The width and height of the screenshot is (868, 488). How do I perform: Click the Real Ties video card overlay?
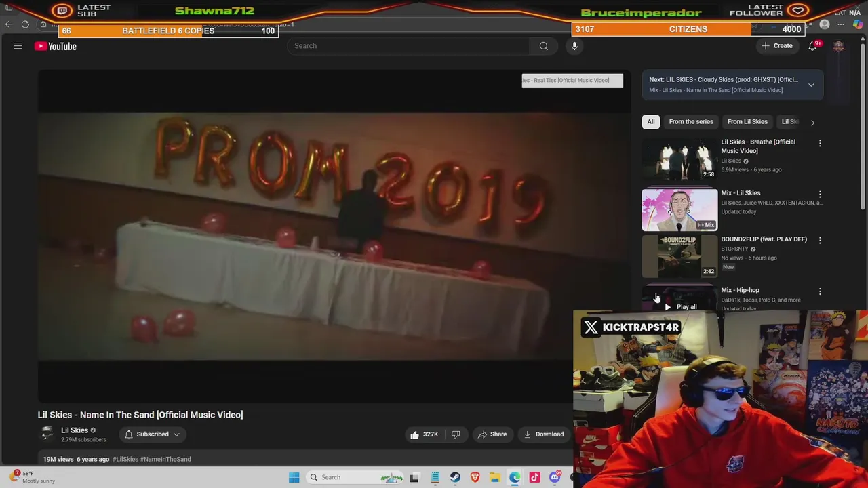572,81
